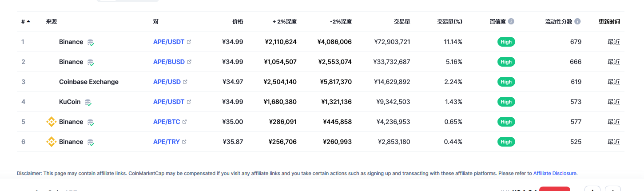Click the external link icon next to APE/TRY
The image size is (644, 191).
184,142
